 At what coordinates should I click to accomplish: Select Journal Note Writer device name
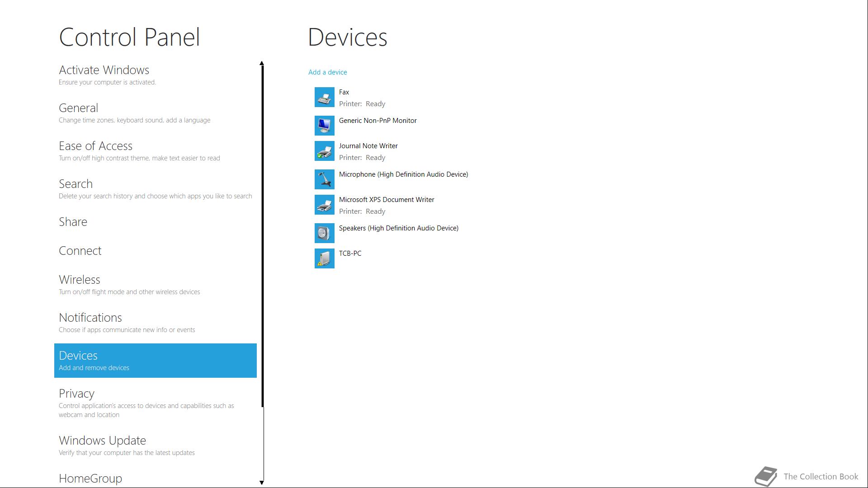click(368, 146)
